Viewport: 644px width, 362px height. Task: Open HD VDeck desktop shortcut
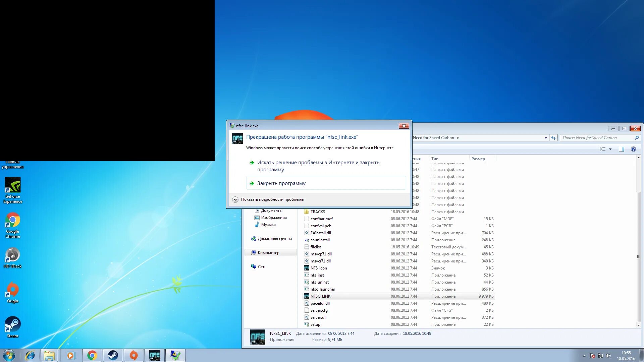[13, 258]
